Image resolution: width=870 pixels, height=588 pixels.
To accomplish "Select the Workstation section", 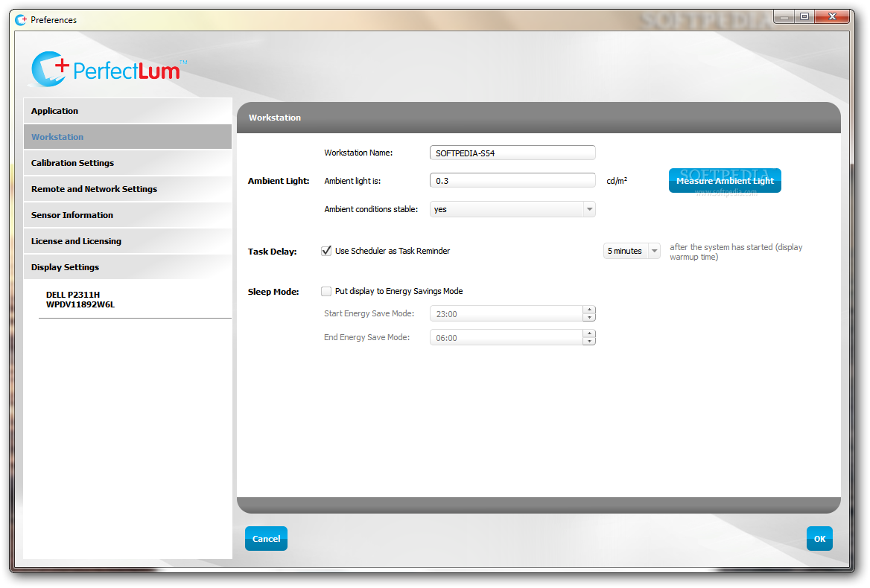I will click(127, 137).
